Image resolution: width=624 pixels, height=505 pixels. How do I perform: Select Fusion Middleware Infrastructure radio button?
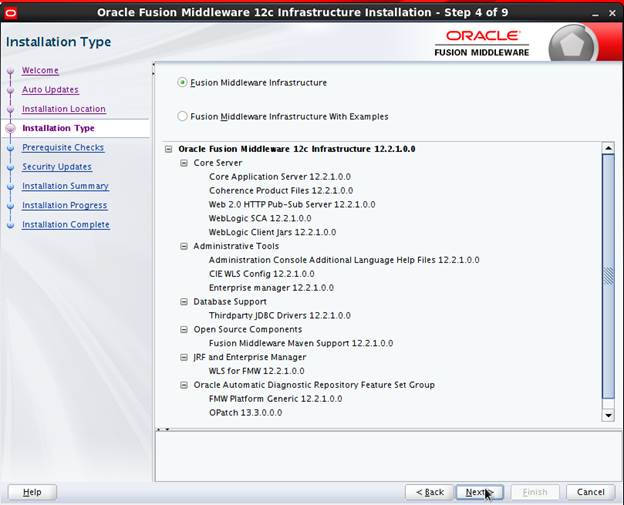click(182, 82)
